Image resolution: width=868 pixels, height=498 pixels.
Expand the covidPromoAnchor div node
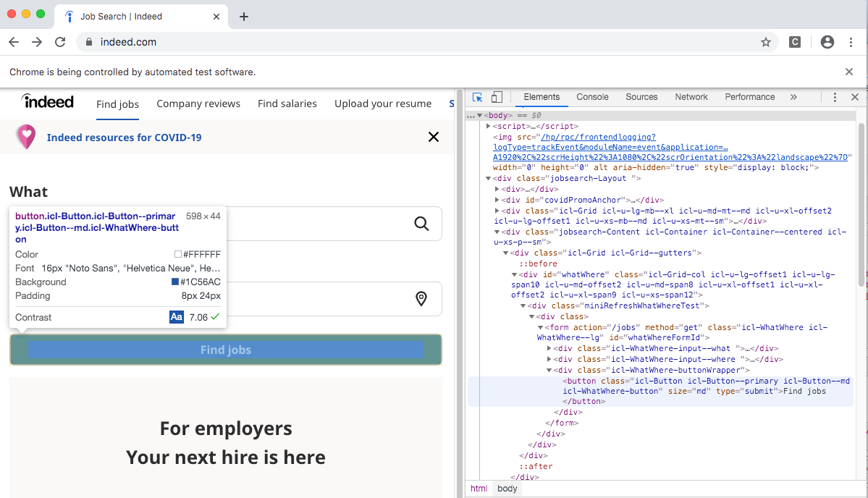(x=497, y=200)
